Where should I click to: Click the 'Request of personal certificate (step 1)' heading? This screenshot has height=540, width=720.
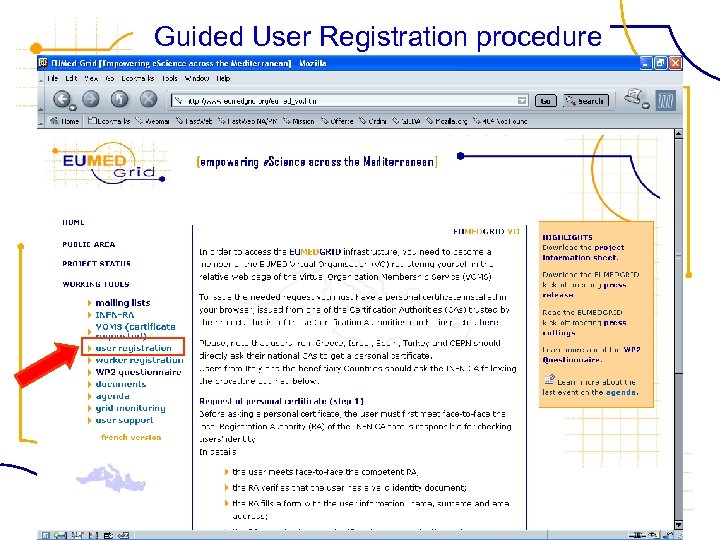tap(281, 401)
